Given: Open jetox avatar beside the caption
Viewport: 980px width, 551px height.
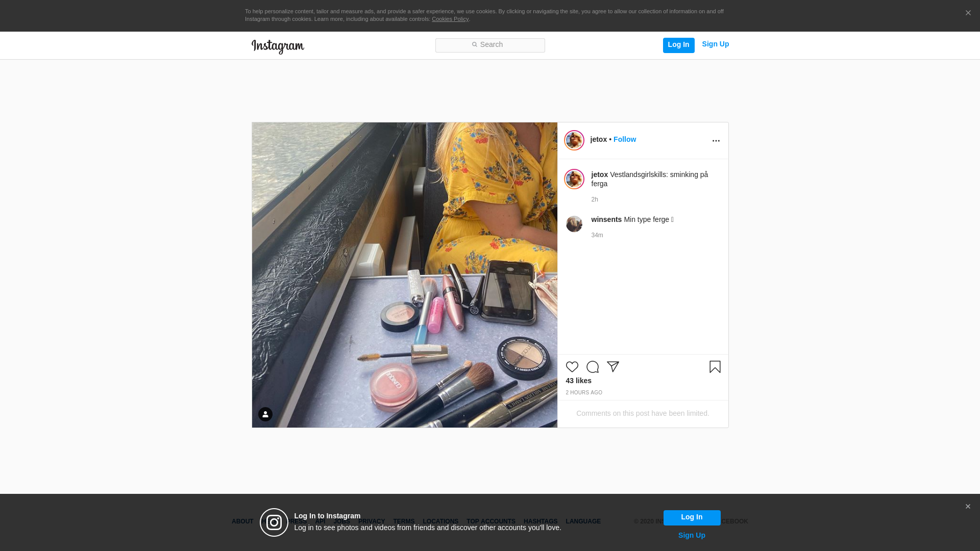Looking at the screenshot, I should (x=574, y=179).
